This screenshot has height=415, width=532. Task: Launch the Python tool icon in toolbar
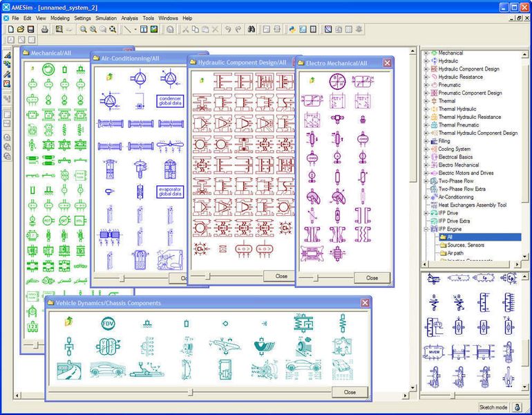[292, 29]
